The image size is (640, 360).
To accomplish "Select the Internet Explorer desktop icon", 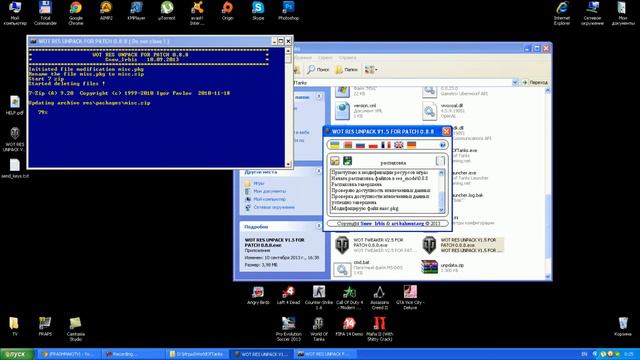I will 562,13.
